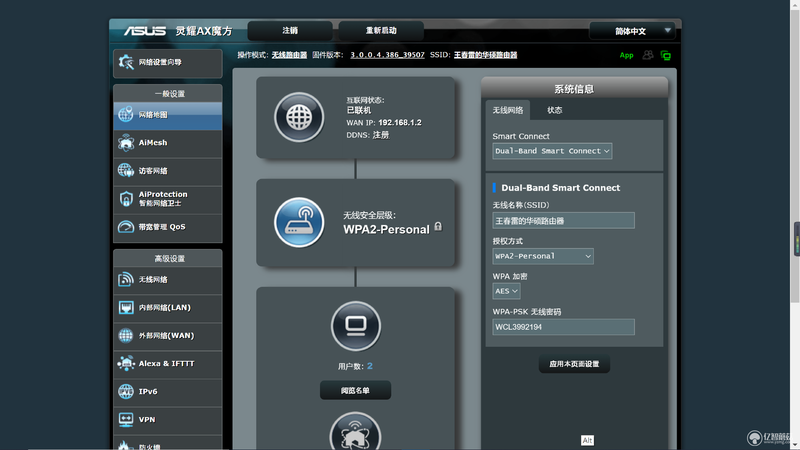
Task: Select the Alexa & IFTTT menu label
Action: 166,363
